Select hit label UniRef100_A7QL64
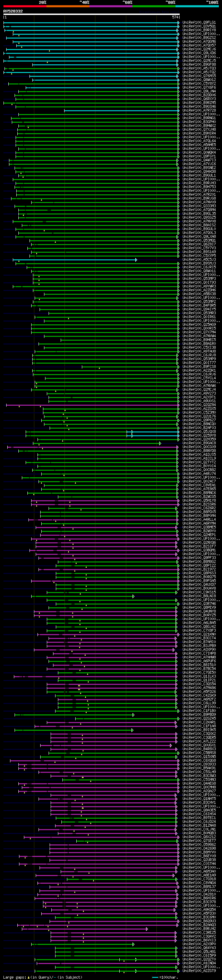The width and height of the screenshot is (222, 980). pyautogui.click(x=199, y=141)
